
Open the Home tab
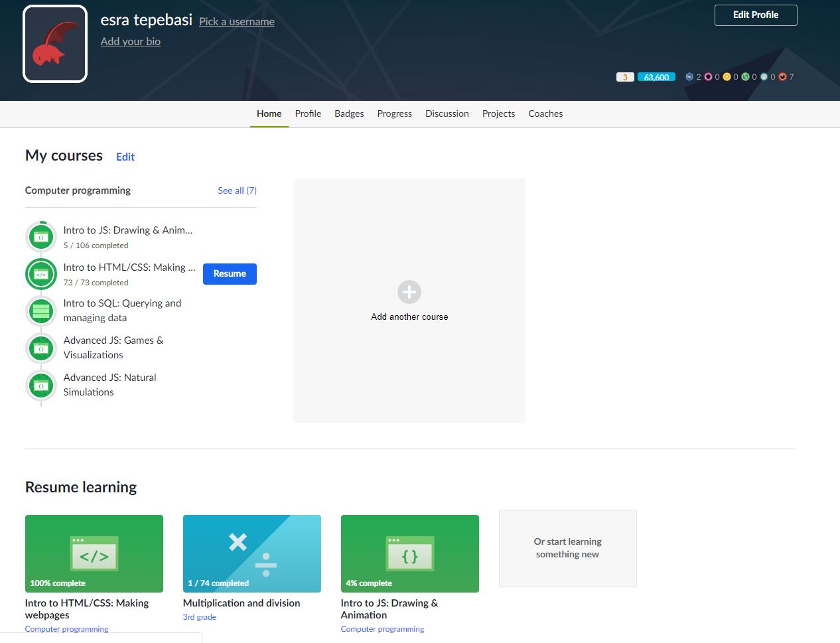[269, 113]
